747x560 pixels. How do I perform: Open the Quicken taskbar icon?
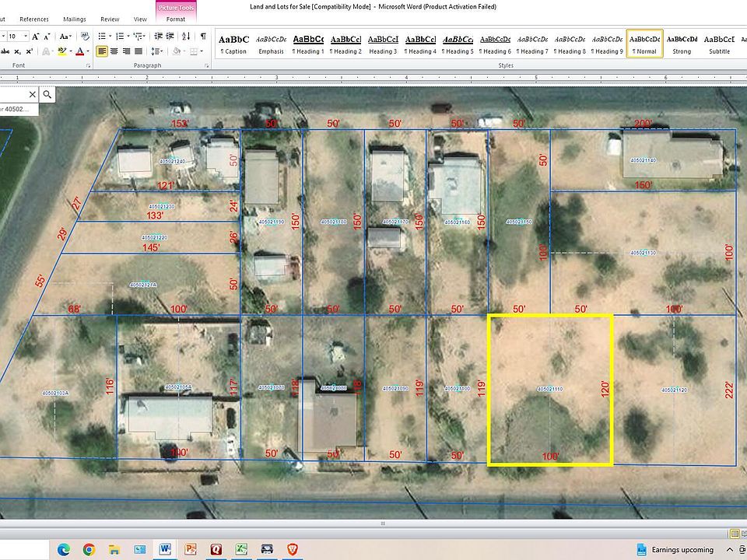[x=216, y=550]
